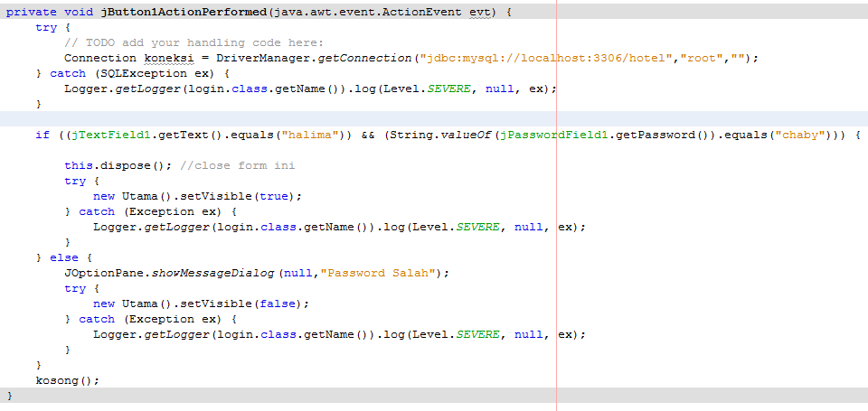Click the 'private' keyword in method signature
The image size is (868, 411).
point(32,12)
